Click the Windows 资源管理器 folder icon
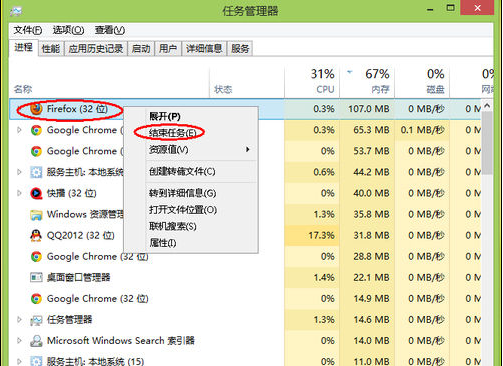Viewport: 503px width, 366px height. tap(36, 215)
